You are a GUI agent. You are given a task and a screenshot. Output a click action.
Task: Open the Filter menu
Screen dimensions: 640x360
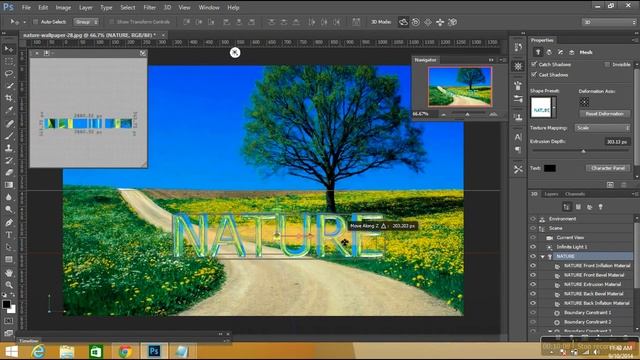point(149,7)
